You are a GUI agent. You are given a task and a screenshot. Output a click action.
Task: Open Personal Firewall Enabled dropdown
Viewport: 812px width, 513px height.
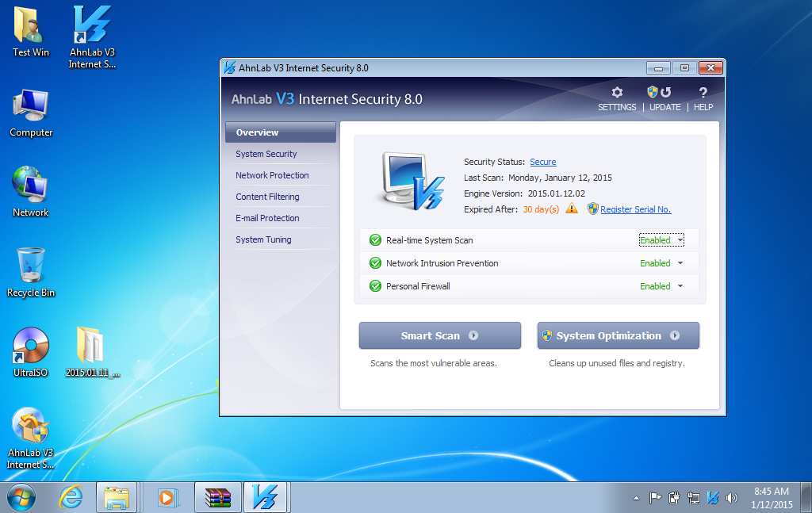point(661,285)
